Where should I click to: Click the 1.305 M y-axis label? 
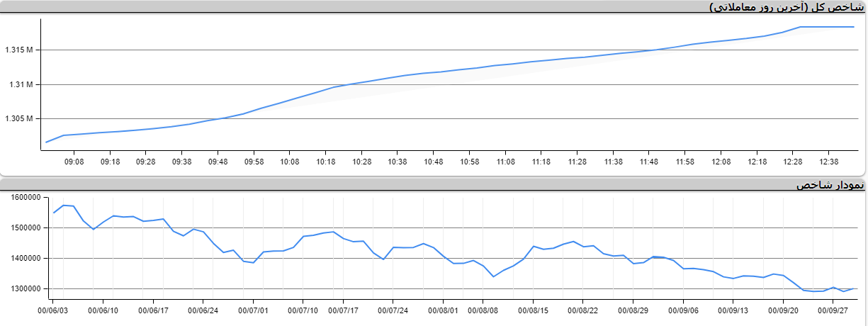coord(19,118)
